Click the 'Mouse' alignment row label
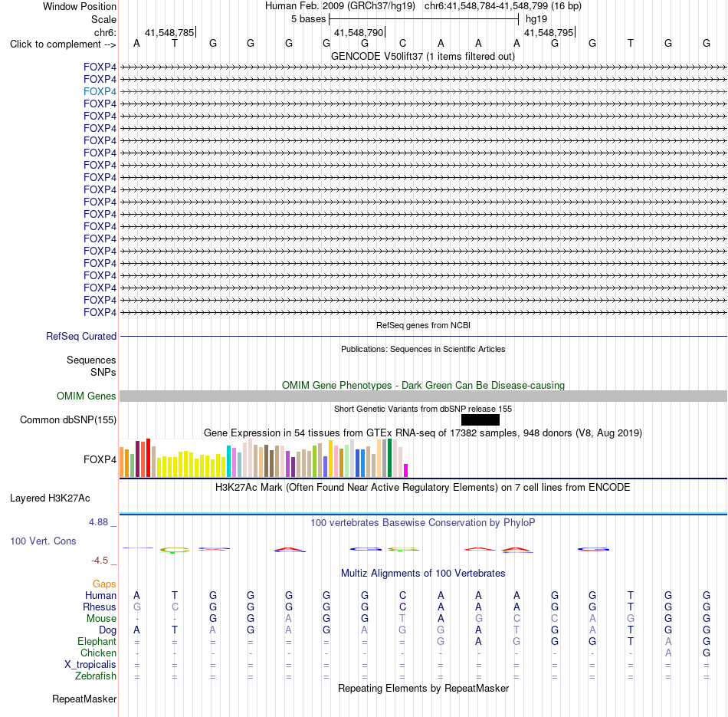The height and width of the screenshot is (717, 728). (101, 619)
